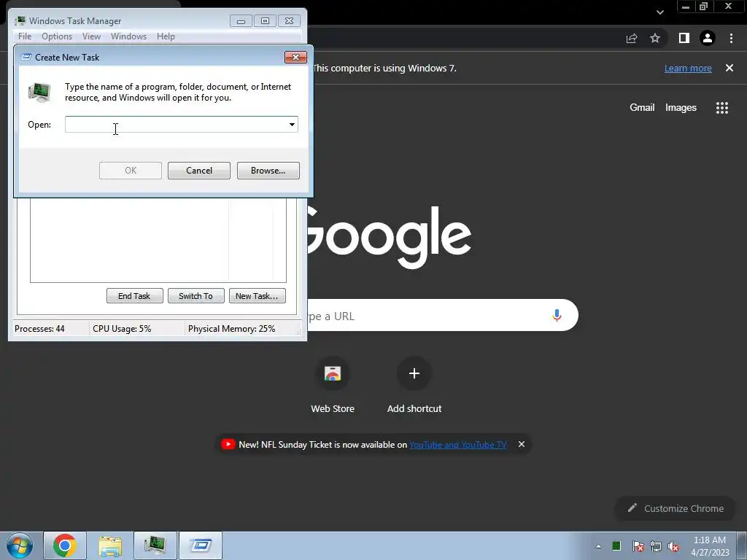Viewport: 747px width, 560px height.
Task: Open the Chrome side panel icon
Action: pos(684,38)
